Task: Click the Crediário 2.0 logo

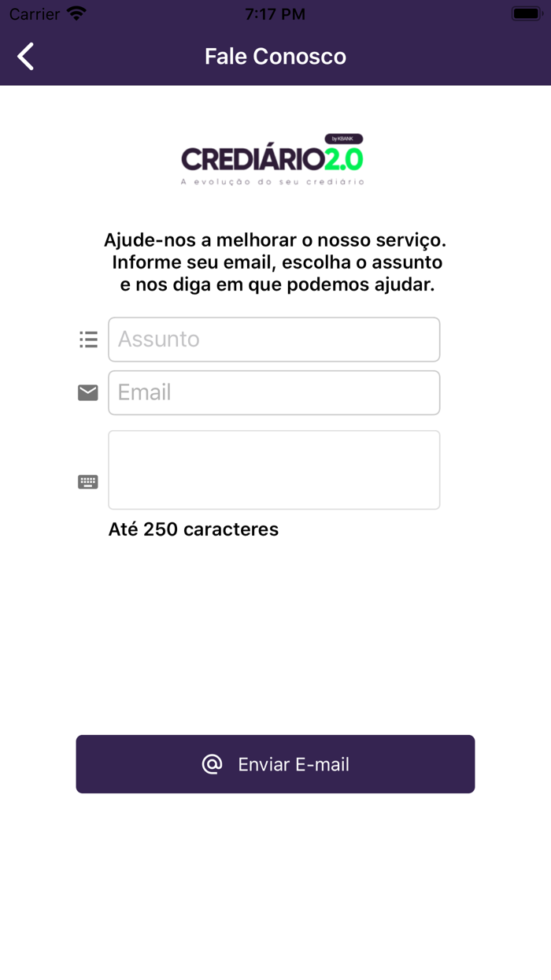Action: tap(275, 158)
